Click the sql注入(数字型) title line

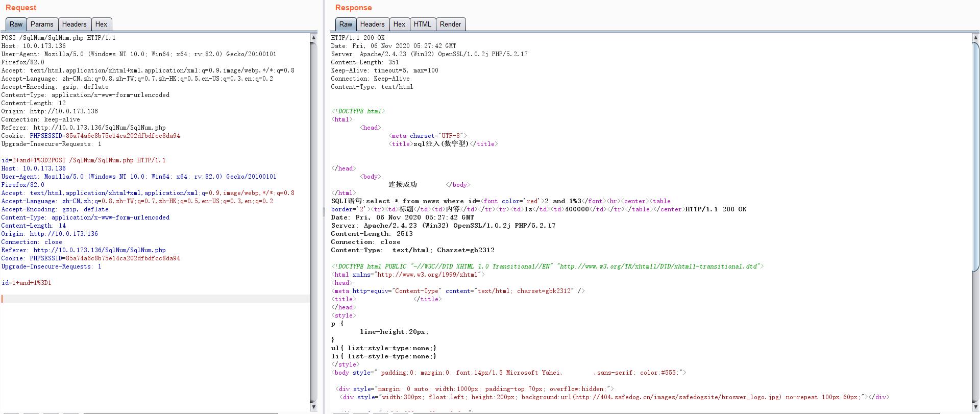pos(443,144)
